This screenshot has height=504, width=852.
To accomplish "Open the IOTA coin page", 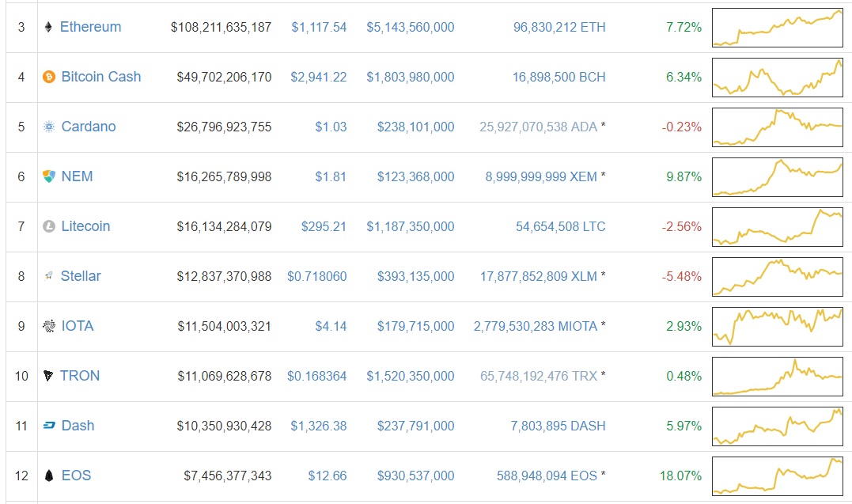I will tap(78, 326).
